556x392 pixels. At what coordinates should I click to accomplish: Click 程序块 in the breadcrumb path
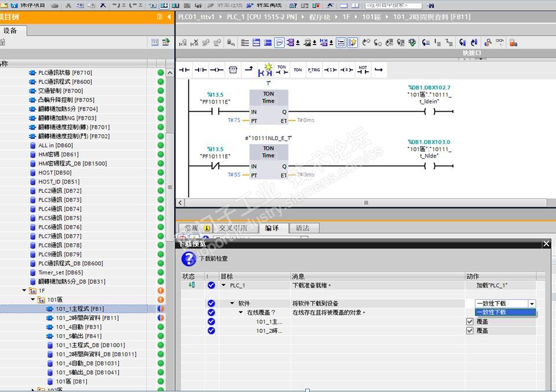click(320, 17)
